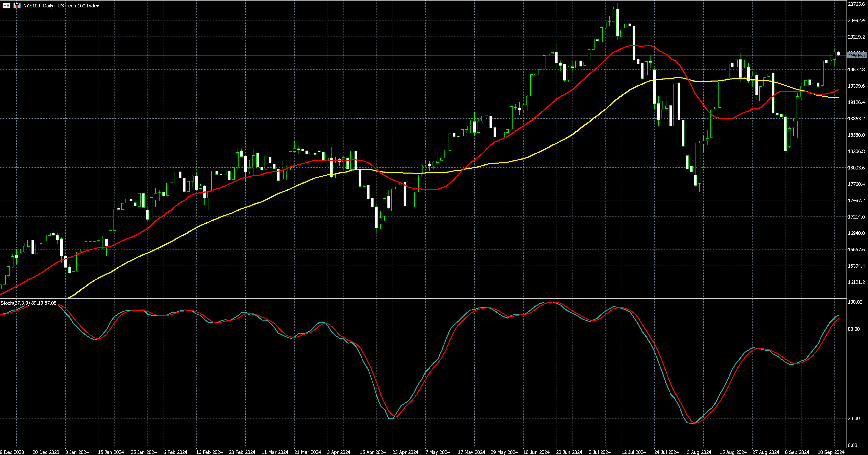Viewport: 868px width, 455px height.
Task: Click the 20765.6 price scale label
Action: coord(856,4)
